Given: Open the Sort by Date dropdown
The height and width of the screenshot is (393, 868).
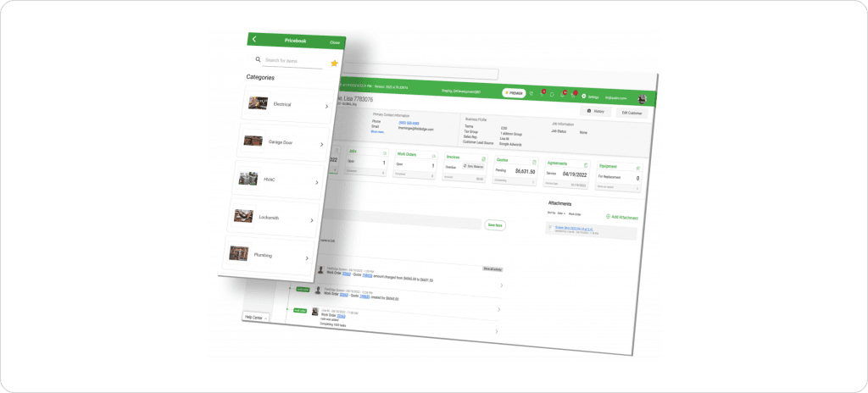Looking at the screenshot, I should tap(559, 213).
